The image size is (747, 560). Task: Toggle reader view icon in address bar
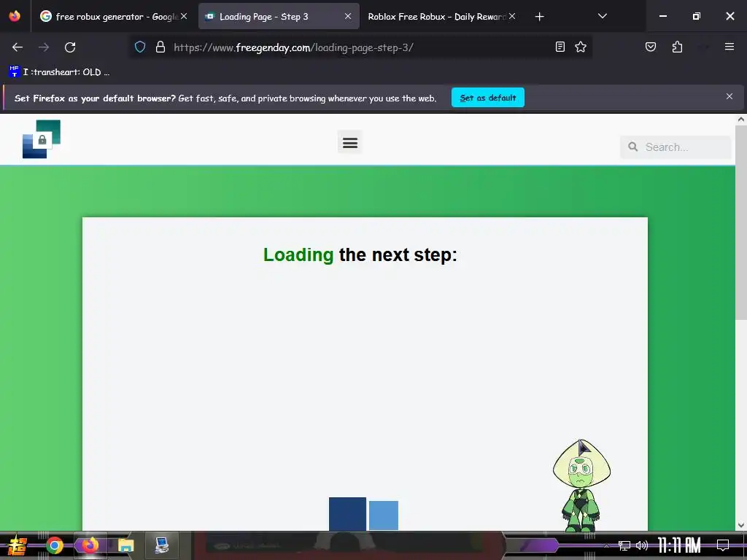point(560,47)
